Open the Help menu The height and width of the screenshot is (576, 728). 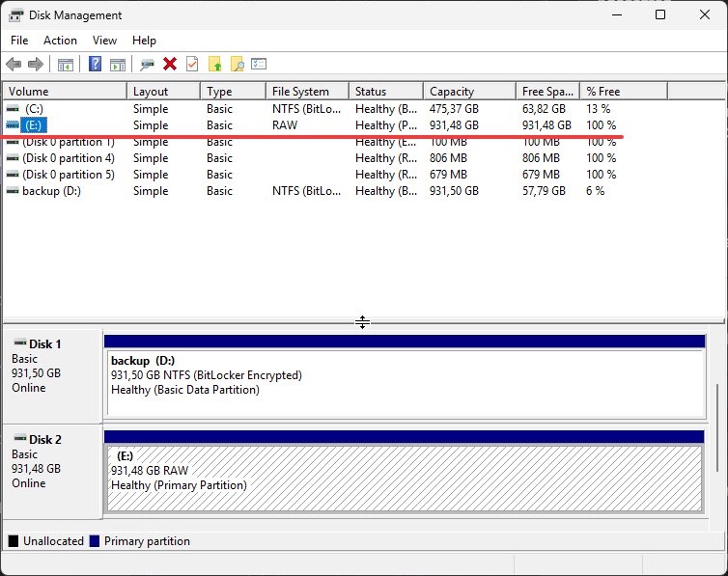[144, 41]
